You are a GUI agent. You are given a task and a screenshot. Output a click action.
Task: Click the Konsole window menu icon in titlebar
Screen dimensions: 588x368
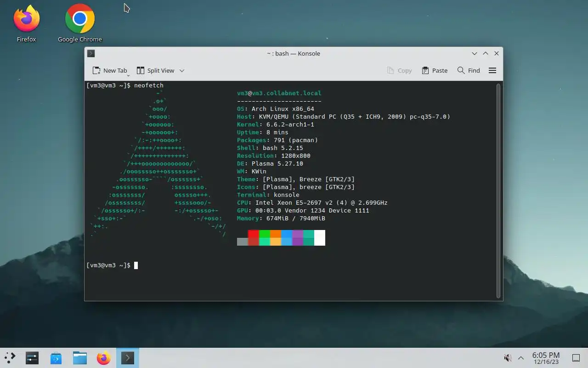pos(91,53)
